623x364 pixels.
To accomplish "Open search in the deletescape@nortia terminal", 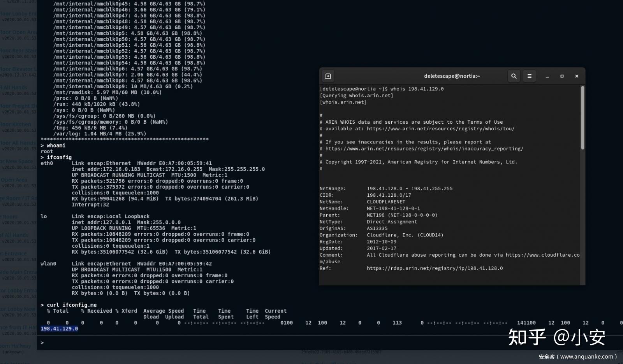I will tap(514, 76).
